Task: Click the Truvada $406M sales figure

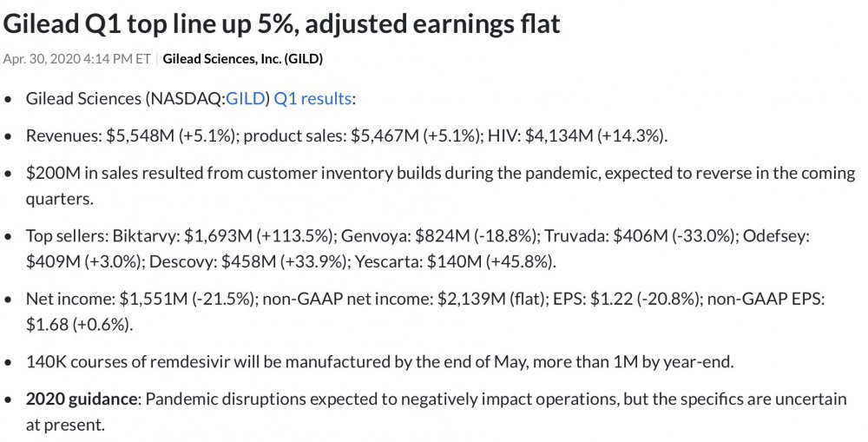Action: (x=636, y=236)
